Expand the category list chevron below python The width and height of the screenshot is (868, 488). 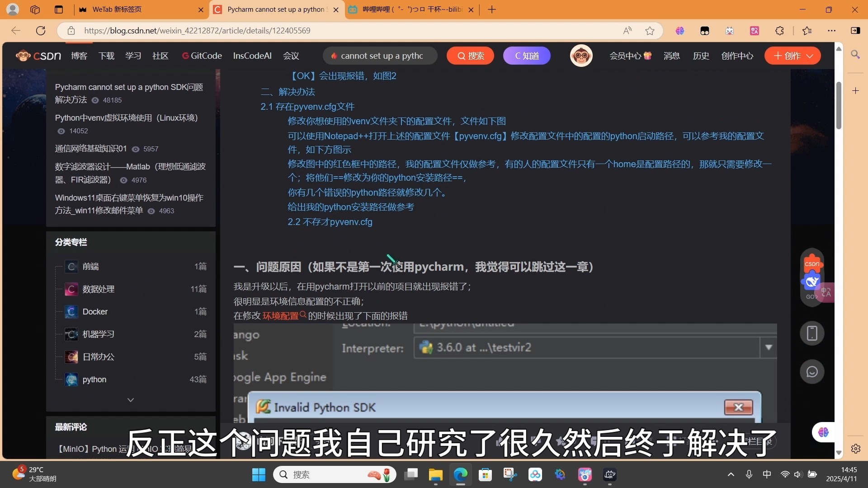tap(131, 400)
